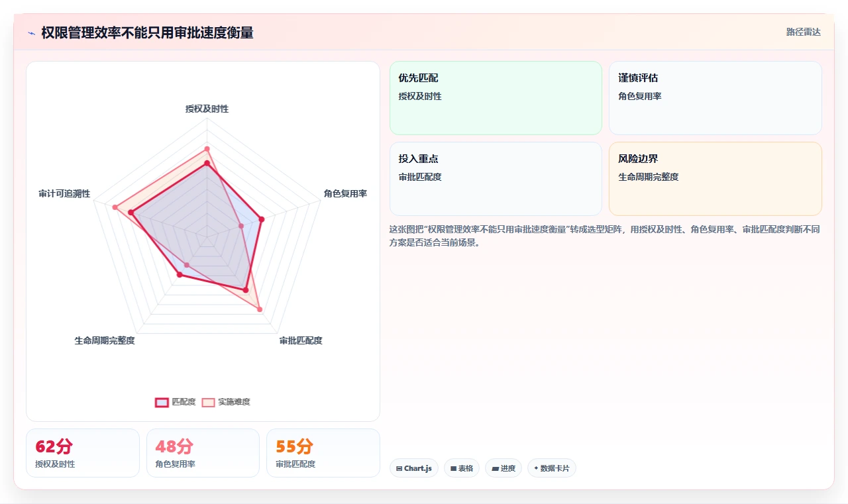
Task: Open the 优先匹配 card
Action: pos(496,98)
